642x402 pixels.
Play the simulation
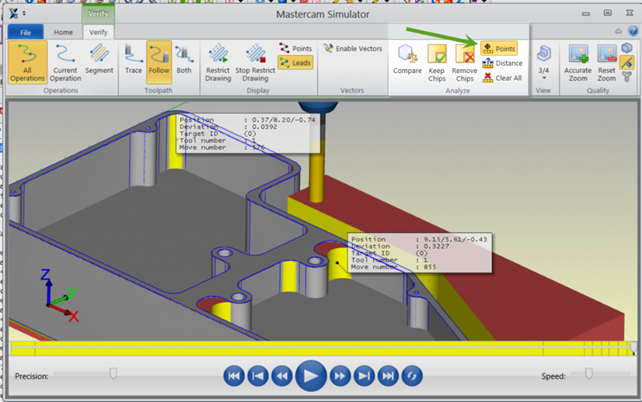pos(311,376)
